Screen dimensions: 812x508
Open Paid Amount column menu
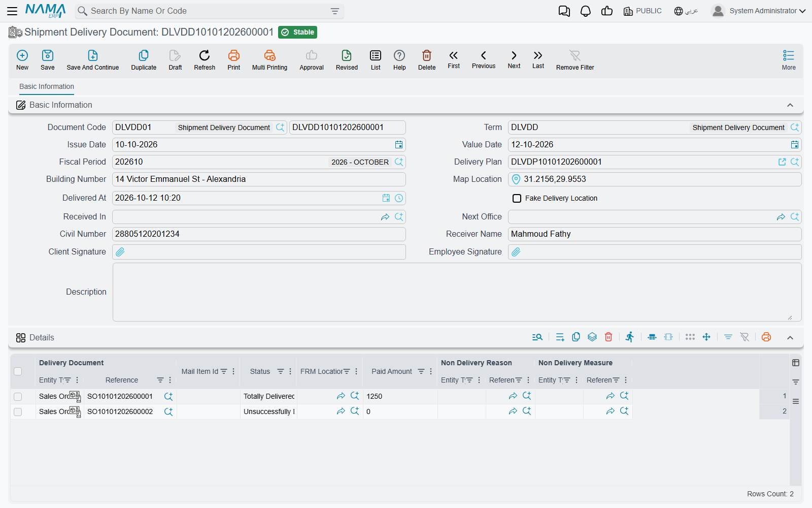(431, 372)
